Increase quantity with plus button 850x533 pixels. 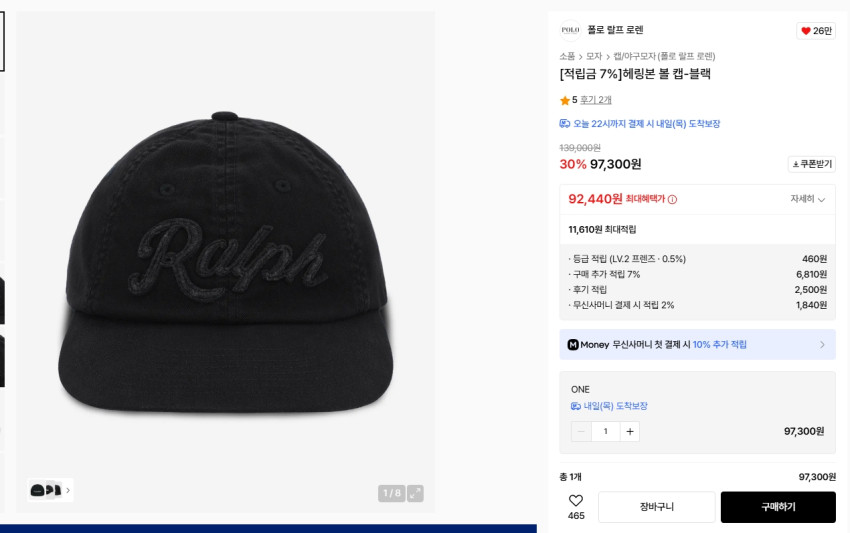(629, 431)
